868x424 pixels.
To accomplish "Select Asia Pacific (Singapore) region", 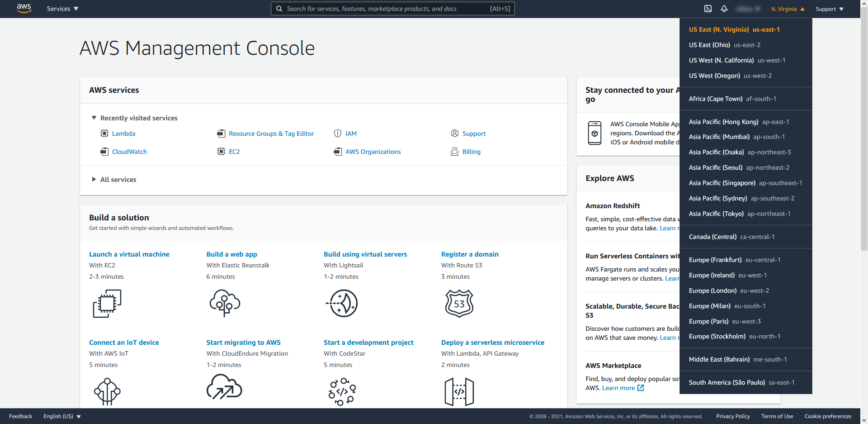I will tap(746, 183).
